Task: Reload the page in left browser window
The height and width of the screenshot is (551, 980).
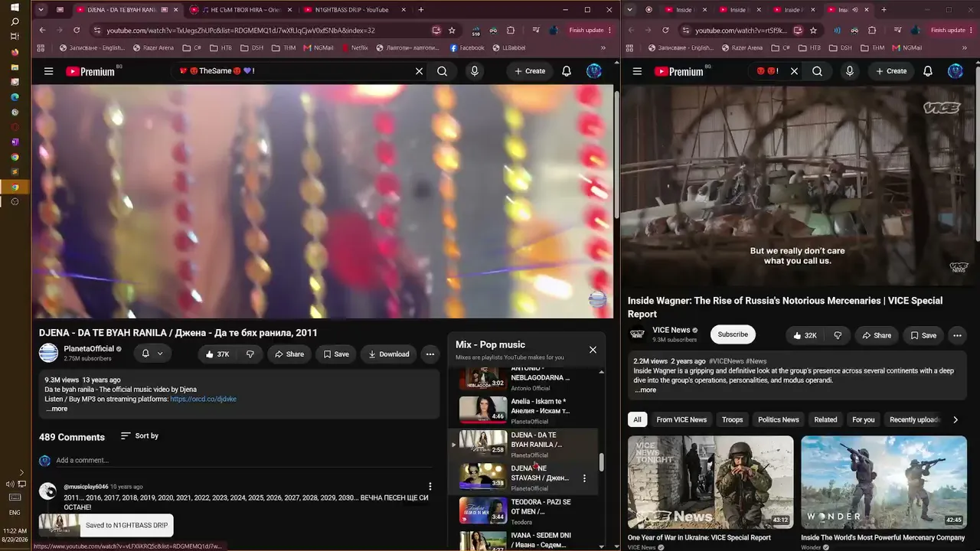Action: [77, 31]
